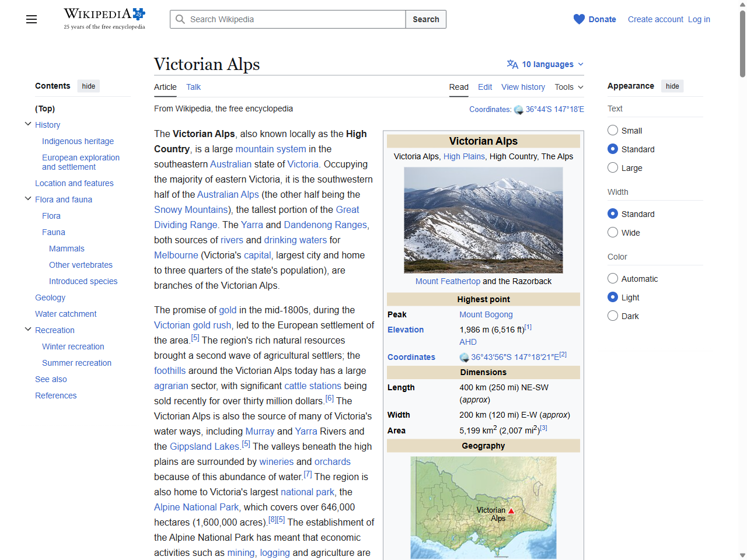Jump to Geology section

[50, 297]
